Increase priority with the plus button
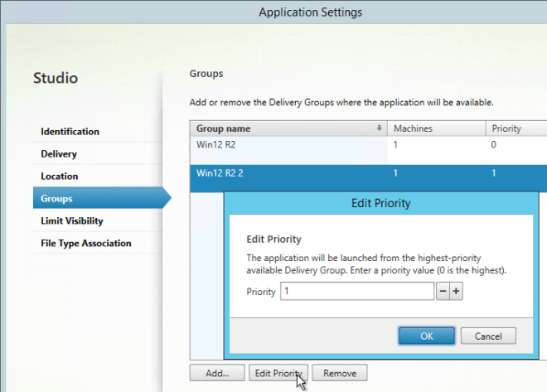The image size is (547, 392). pyautogui.click(x=456, y=292)
